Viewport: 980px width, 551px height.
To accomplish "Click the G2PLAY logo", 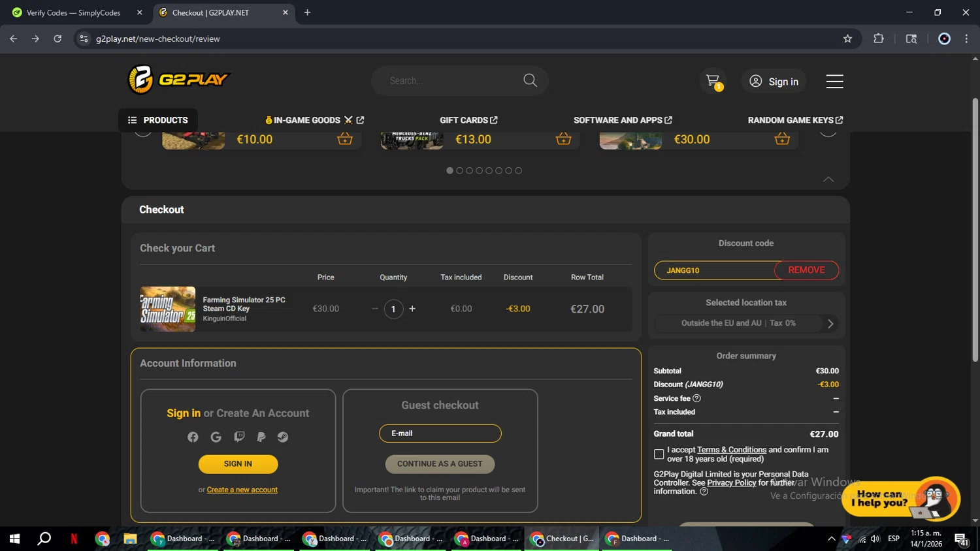I will pos(178,80).
